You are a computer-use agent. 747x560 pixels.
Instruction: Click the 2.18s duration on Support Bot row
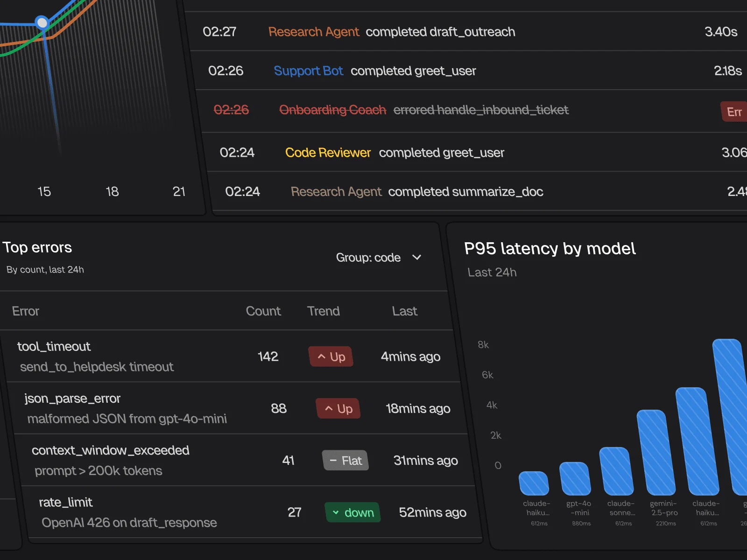[728, 71]
